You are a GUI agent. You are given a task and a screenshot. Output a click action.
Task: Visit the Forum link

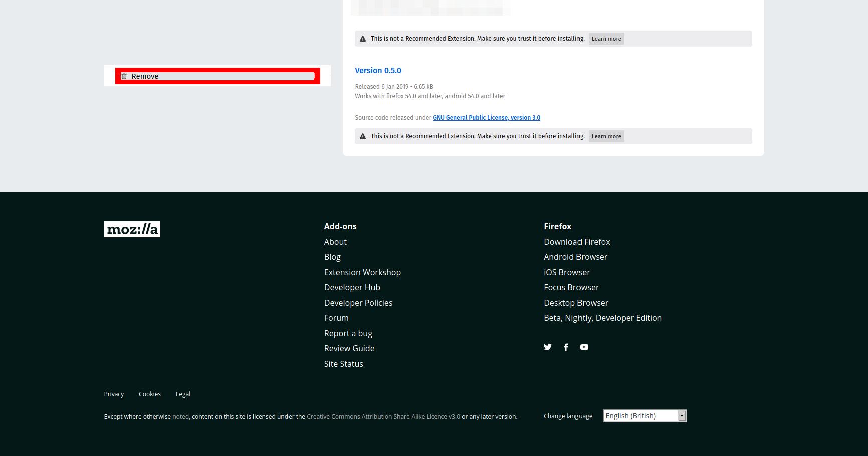coord(336,318)
